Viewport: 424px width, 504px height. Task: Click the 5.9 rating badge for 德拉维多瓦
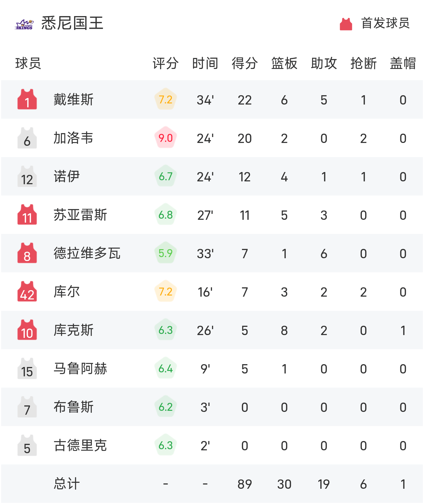click(x=166, y=253)
